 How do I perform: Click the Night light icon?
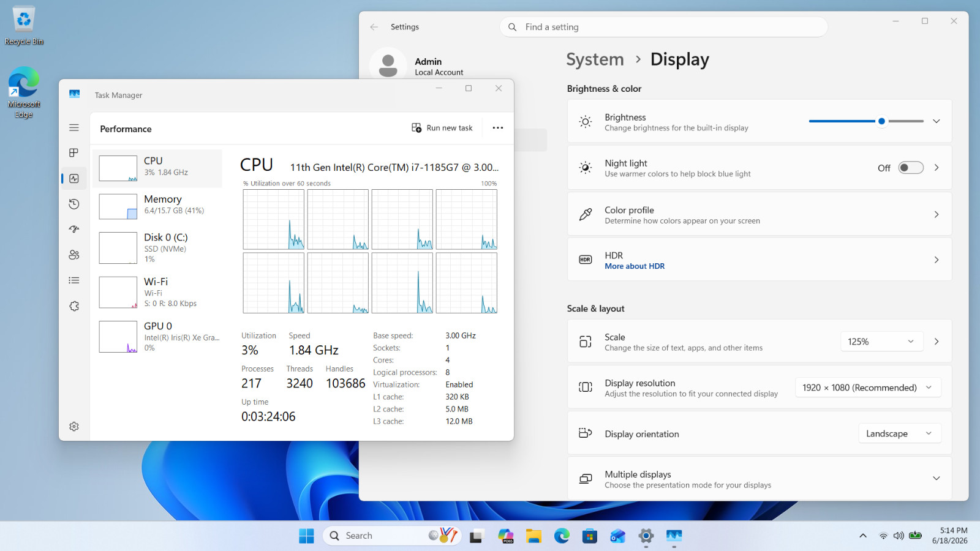click(x=586, y=168)
